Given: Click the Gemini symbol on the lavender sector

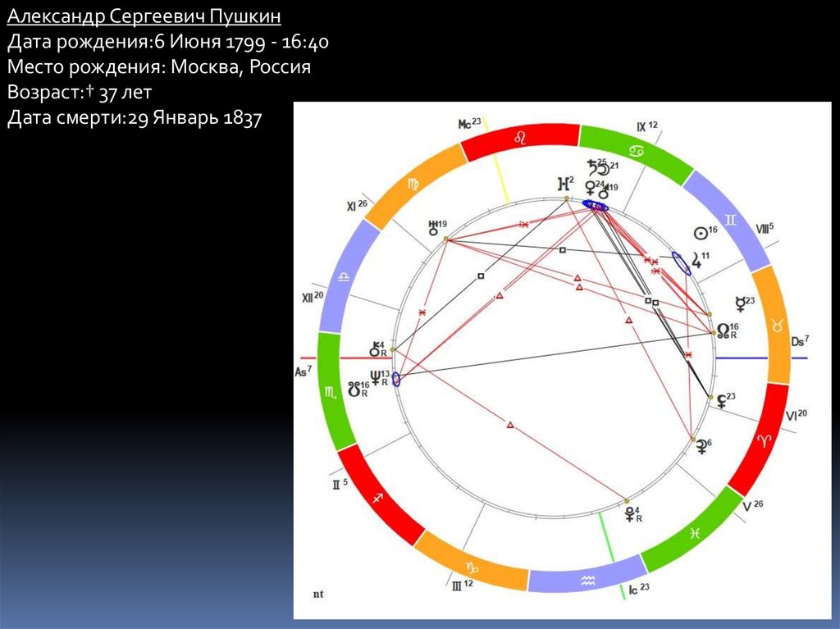Looking at the screenshot, I should point(731,220).
